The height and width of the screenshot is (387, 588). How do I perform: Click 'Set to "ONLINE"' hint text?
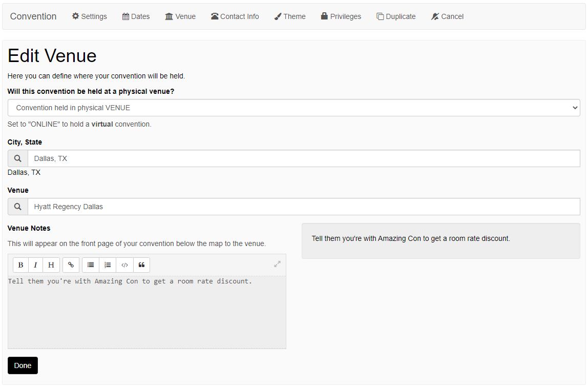pyautogui.click(x=79, y=124)
